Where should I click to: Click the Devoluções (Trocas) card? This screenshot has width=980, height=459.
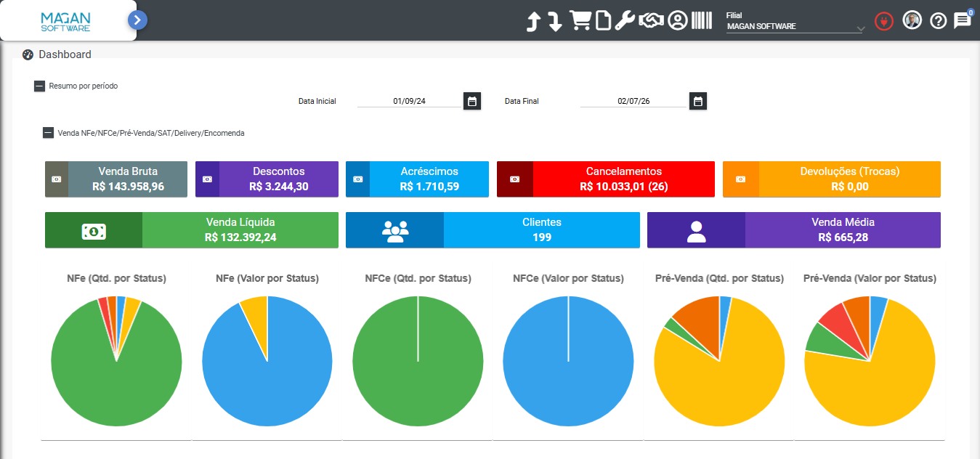pyautogui.click(x=832, y=179)
